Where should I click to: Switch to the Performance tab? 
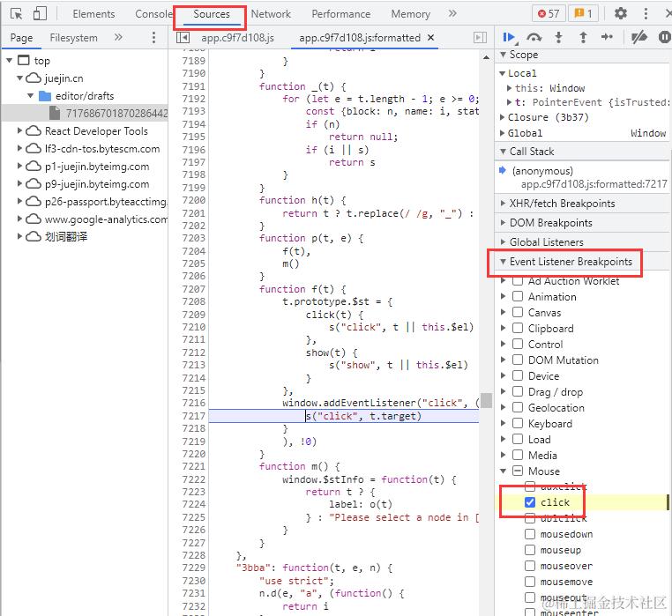click(341, 14)
